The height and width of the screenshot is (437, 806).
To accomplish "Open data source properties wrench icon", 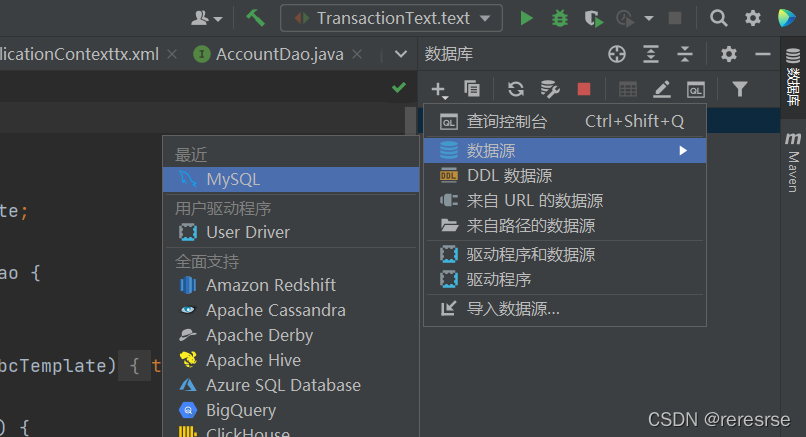I will point(550,89).
